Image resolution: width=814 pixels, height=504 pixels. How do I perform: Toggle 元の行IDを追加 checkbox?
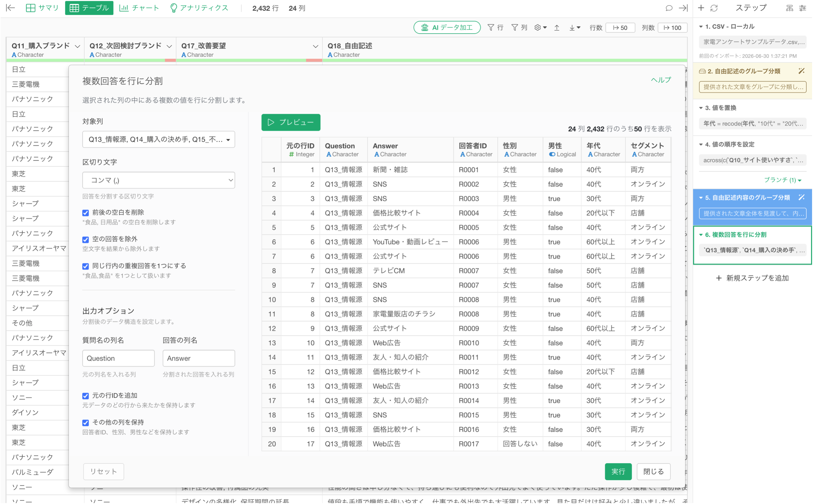86,396
